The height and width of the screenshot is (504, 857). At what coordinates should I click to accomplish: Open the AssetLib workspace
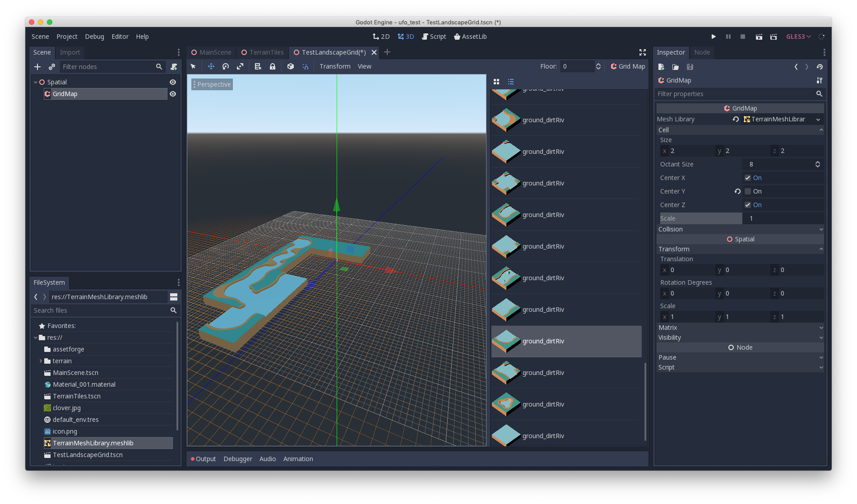(x=470, y=37)
